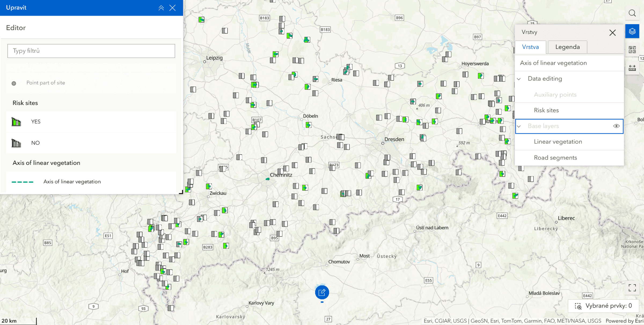Image resolution: width=644 pixels, height=325 pixels.
Task: Click the Karlovy Vary label
Action: click(x=261, y=303)
